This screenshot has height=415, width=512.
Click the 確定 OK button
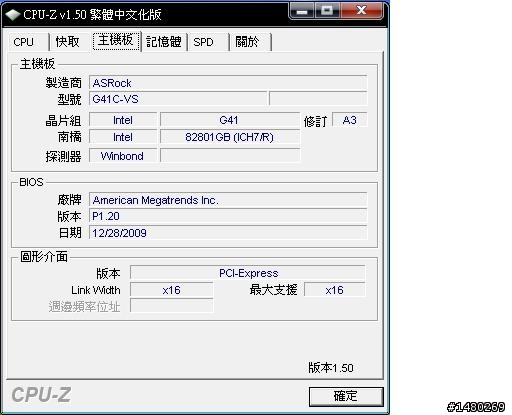click(346, 396)
